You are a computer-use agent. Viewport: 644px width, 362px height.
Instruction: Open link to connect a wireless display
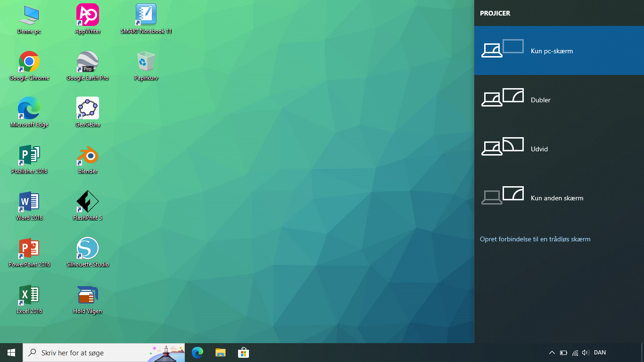[535, 239]
